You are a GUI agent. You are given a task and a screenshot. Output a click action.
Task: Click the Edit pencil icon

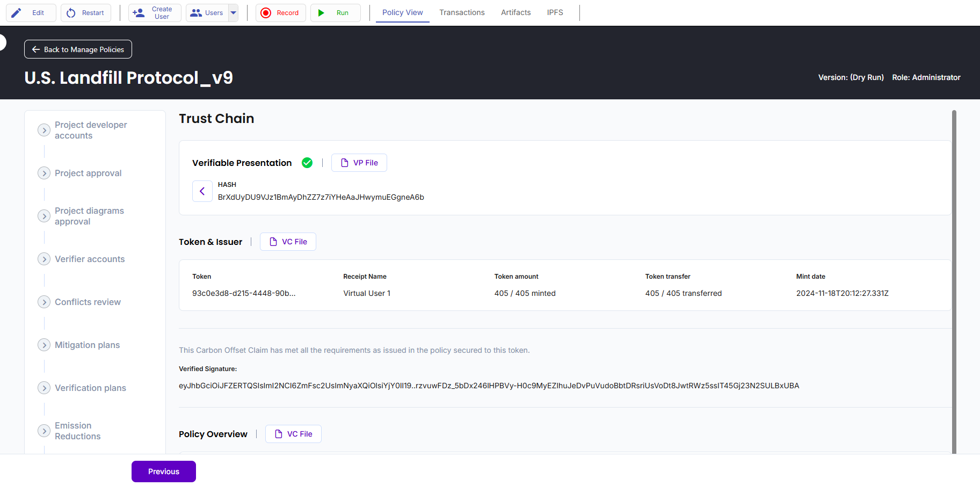(x=17, y=13)
